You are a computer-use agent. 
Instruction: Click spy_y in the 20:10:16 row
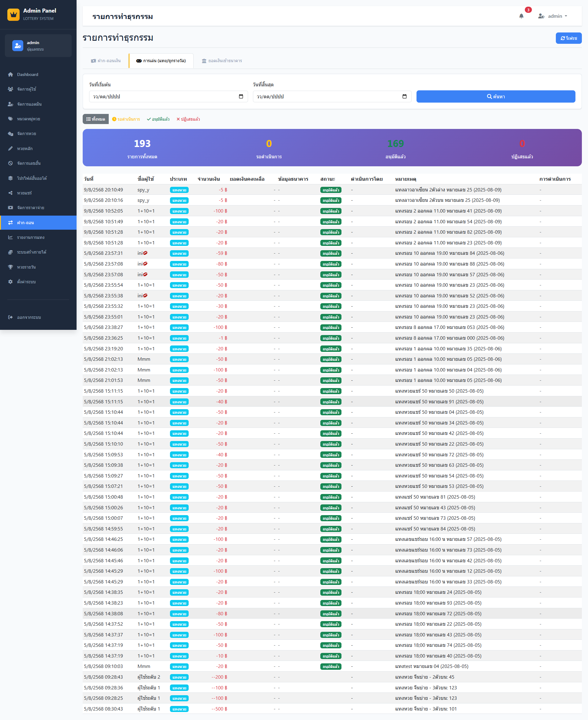[143, 201]
